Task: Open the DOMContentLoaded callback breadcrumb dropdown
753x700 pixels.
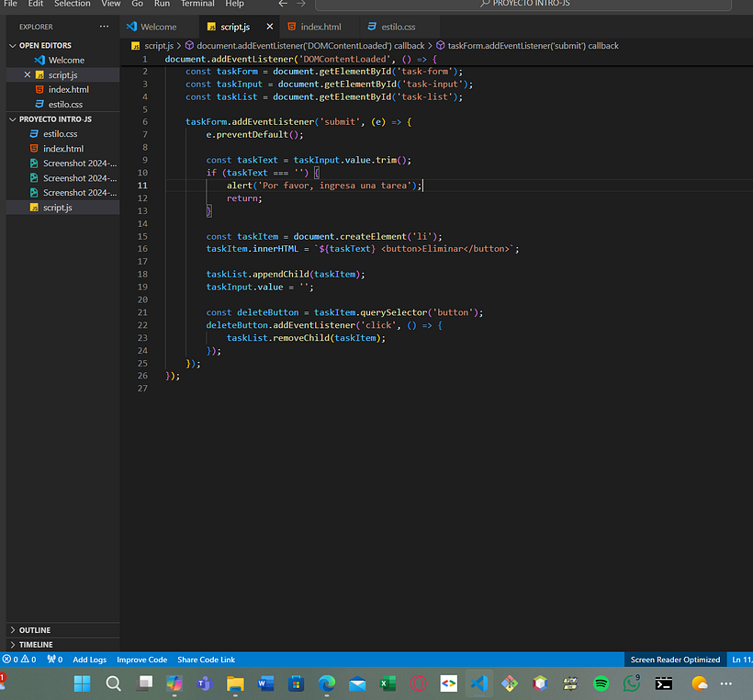Action: [x=305, y=46]
